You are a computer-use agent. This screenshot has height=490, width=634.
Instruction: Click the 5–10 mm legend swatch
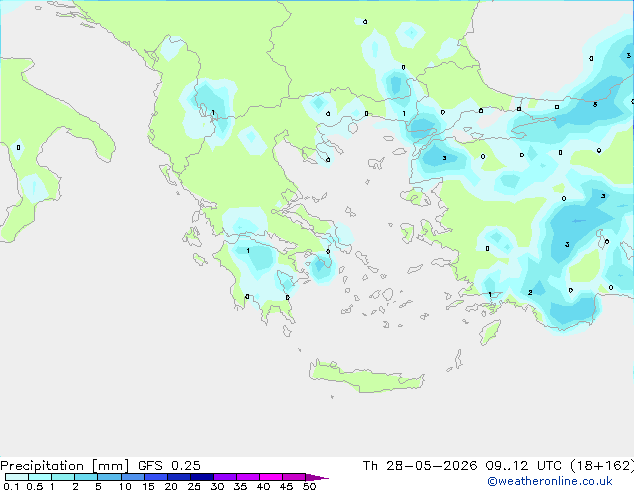[x=109, y=477]
